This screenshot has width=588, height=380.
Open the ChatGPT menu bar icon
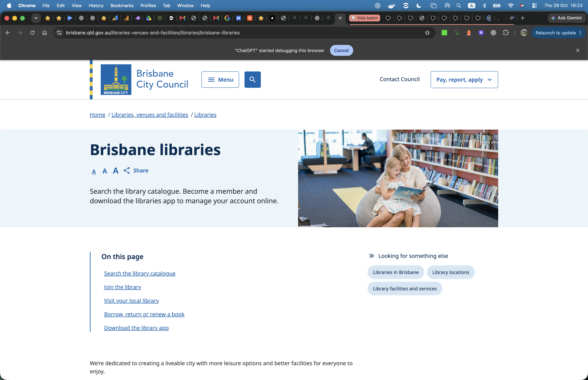click(x=378, y=5)
